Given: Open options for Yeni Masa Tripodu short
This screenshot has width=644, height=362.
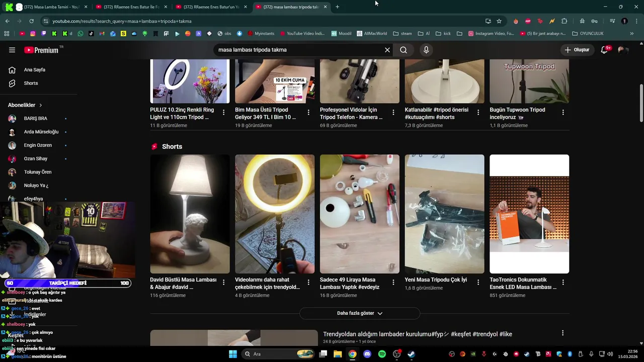Looking at the screenshot, I should coord(478,283).
